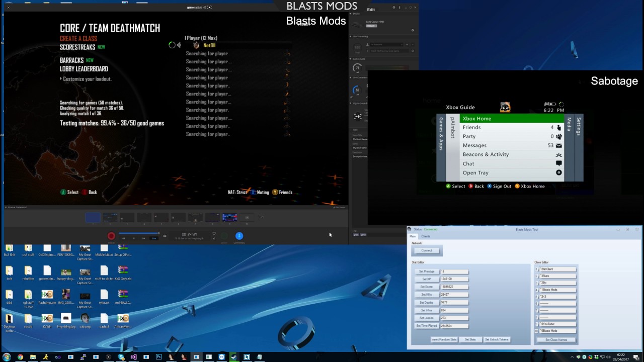Select the tylor.txt desktop file
This screenshot has height=362, width=644.
click(x=104, y=298)
